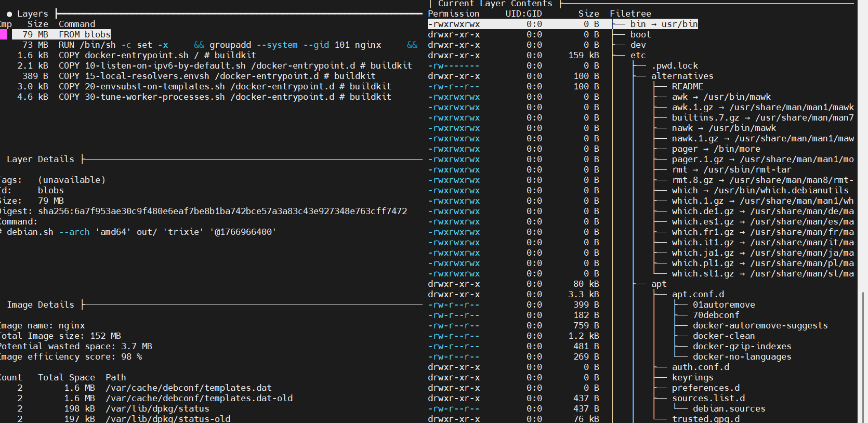Select the which.sl1.gz symlink entry

(x=763, y=273)
